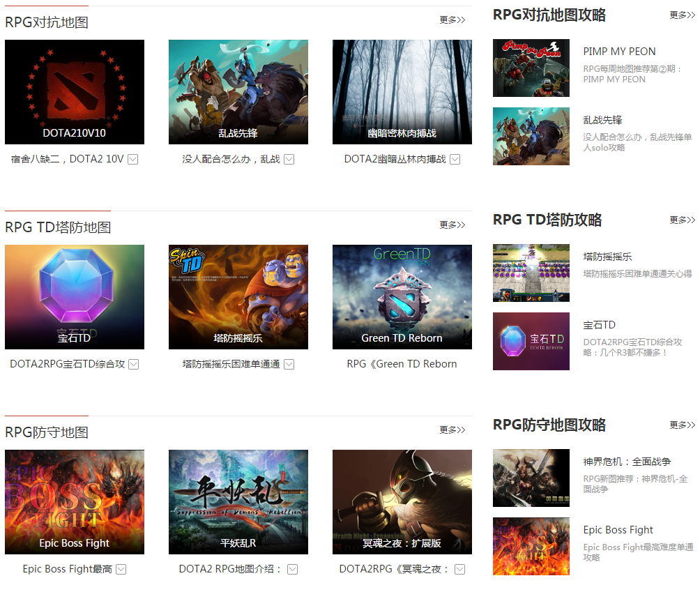Click 更多>> in the RPG TD塔防地图 section
The height and width of the screenshot is (592, 700).
(452, 225)
